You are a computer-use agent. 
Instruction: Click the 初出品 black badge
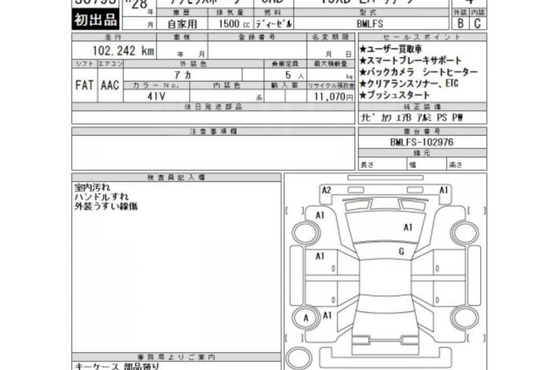95,20
